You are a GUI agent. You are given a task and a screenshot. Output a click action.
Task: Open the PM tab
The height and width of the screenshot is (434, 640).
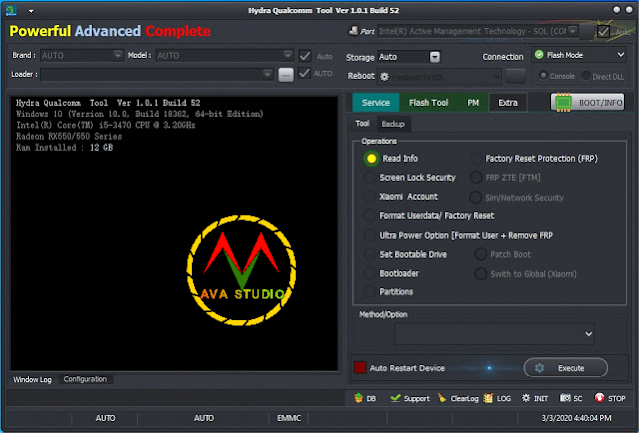point(473,102)
